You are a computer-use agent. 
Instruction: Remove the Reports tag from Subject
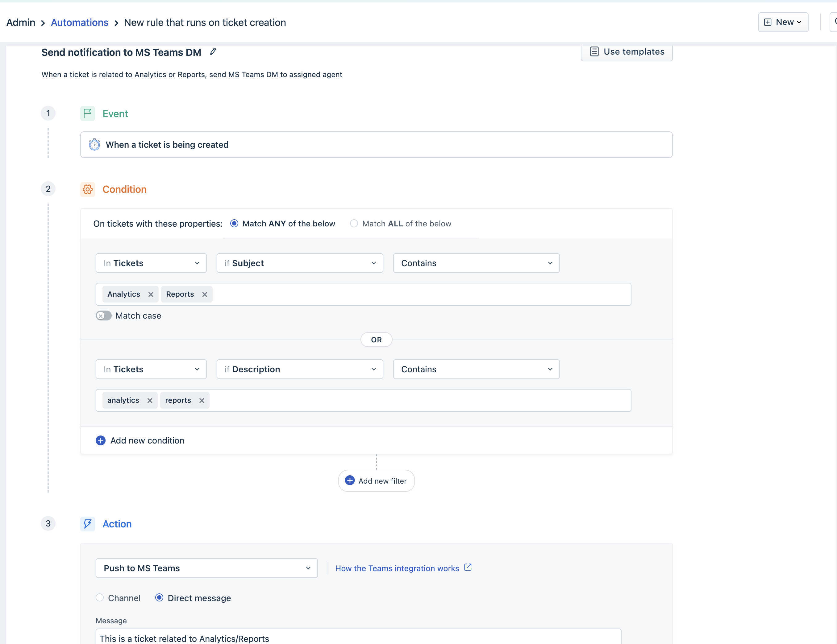(205, 294)
